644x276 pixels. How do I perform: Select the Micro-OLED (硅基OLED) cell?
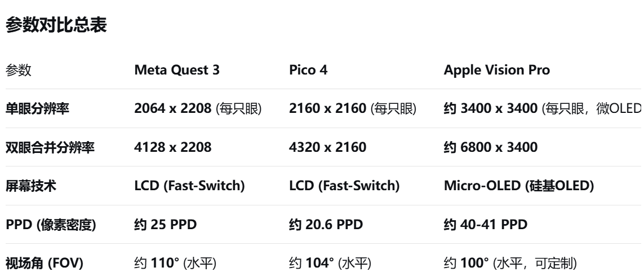click(x=519, y=186)
